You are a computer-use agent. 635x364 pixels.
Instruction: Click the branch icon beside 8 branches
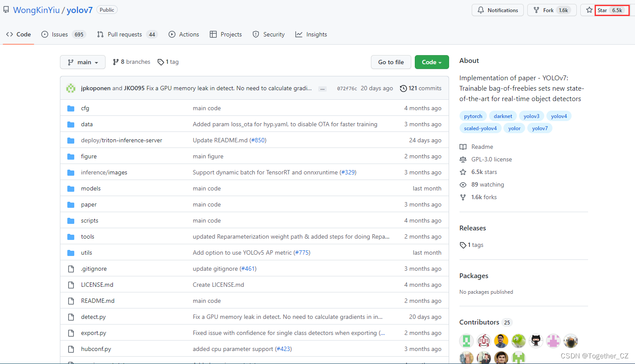116,62
